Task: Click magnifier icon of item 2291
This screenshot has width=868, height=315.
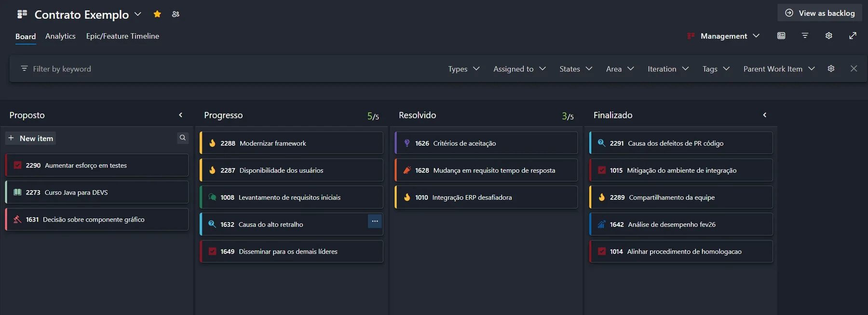Action: pyautogui.click(x=601, y=143)
